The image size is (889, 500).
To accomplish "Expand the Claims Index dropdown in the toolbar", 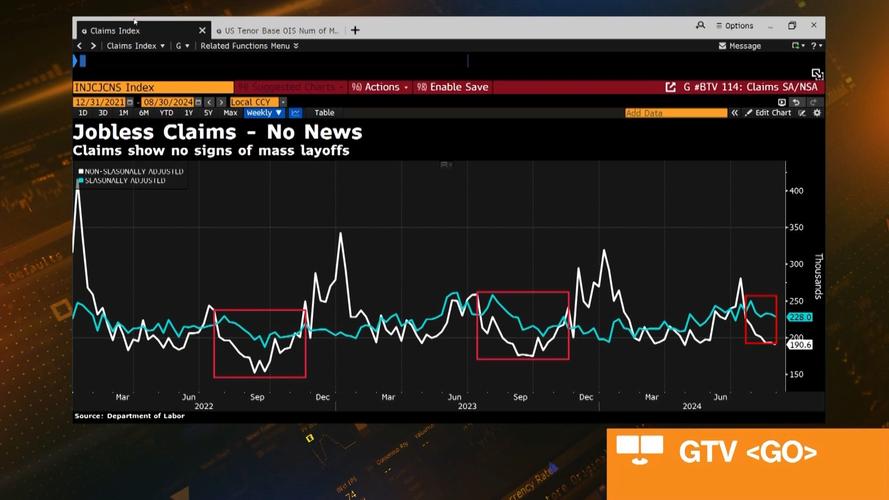I will coord(136,46).
